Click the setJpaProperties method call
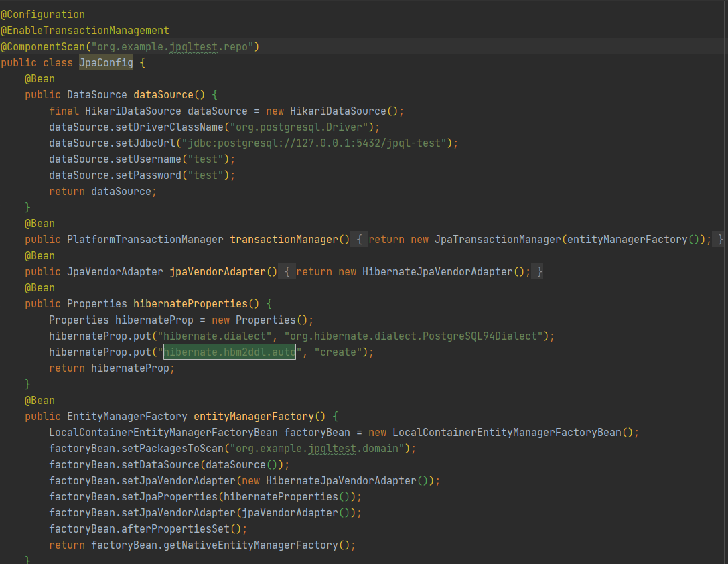Image resolution: width=728 pixels, height=564 pixels. (x=169, y=497)
